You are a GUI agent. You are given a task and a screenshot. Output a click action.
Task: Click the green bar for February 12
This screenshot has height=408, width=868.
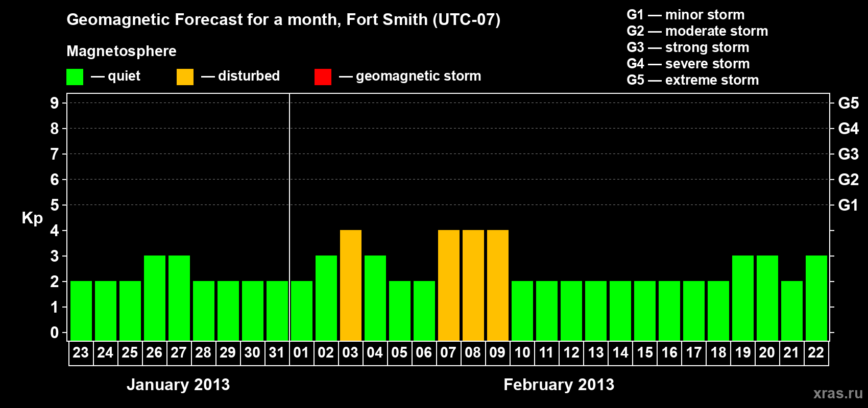[x=571, y=311]
